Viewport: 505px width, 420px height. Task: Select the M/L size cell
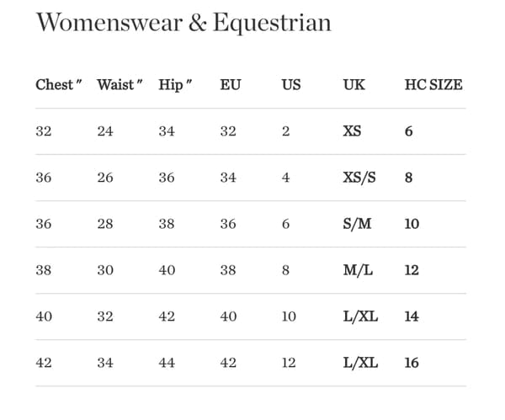358,271
